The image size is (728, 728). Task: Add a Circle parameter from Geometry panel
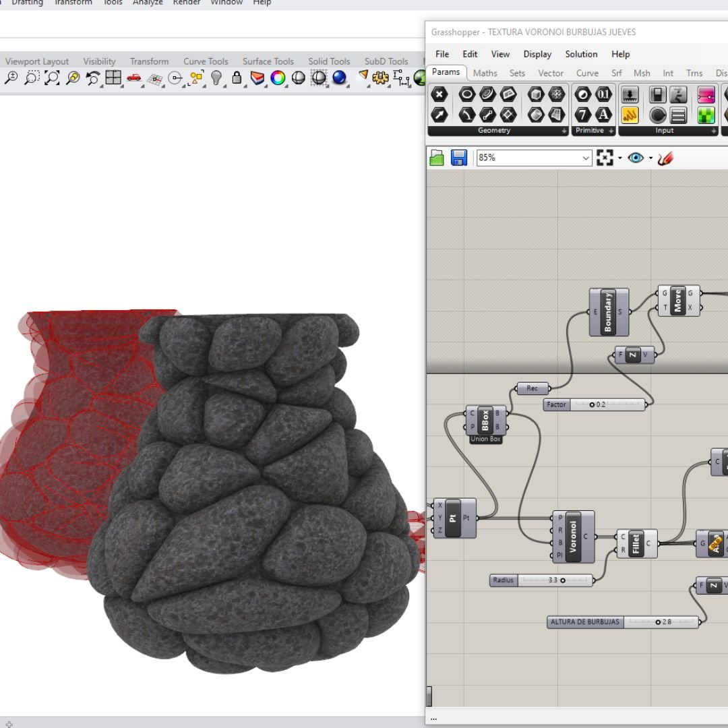point(466,95)
